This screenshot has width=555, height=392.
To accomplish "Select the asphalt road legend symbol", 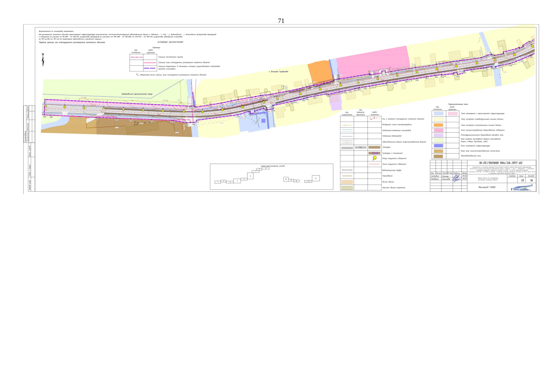I will click(x=347, y=142).
